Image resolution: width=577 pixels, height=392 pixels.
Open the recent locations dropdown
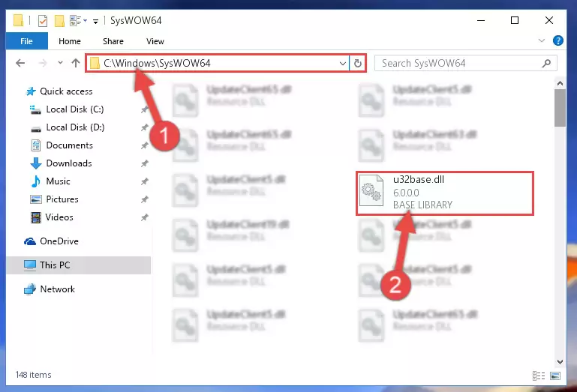tap(60, 63)
